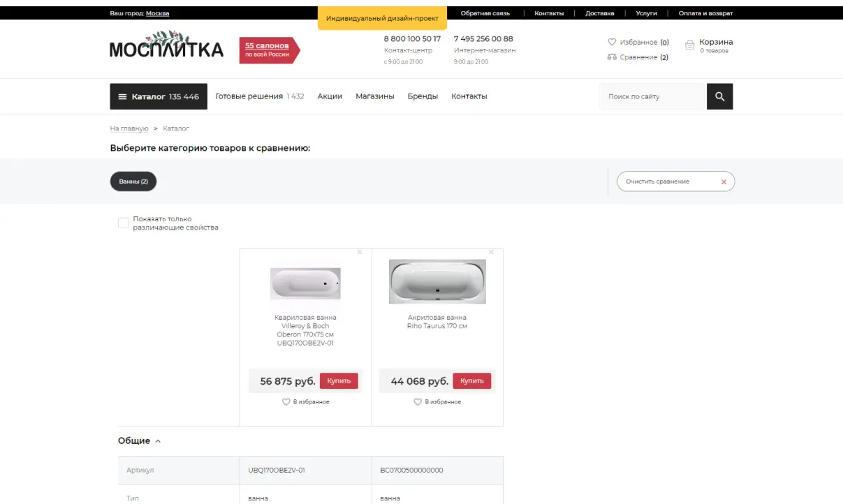Click the 44 068 руб. price
The width and height of the screenshot is (843, 504).
click(420, 381)
